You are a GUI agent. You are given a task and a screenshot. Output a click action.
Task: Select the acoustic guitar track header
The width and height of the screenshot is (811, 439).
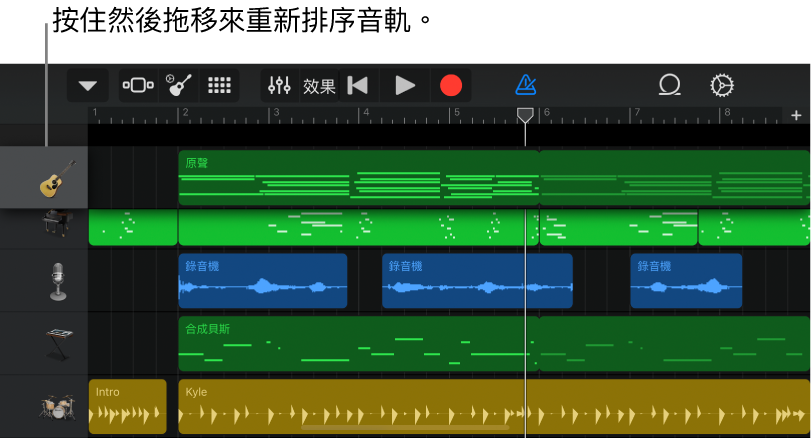click(44, 177)
